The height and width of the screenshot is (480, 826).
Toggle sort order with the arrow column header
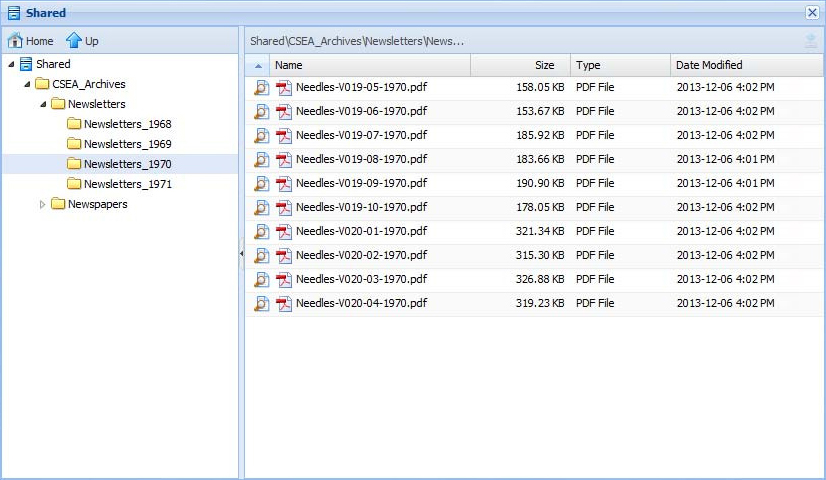click(x=258, y=65)
